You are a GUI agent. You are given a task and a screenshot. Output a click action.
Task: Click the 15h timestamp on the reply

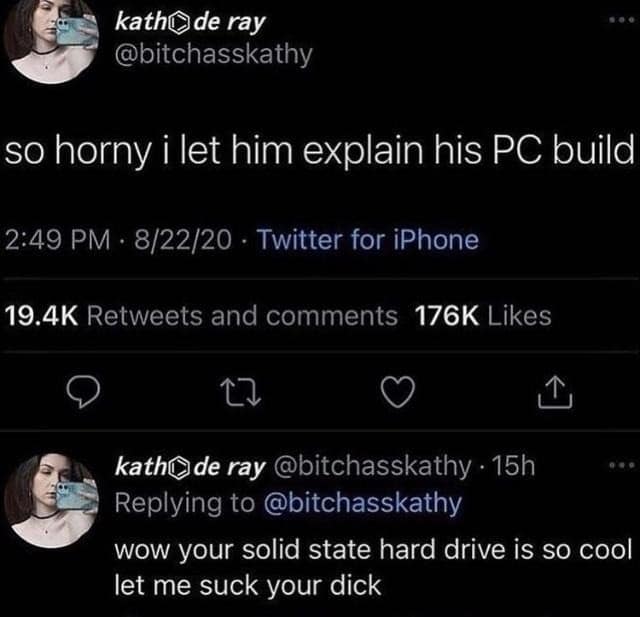(513, 466)
